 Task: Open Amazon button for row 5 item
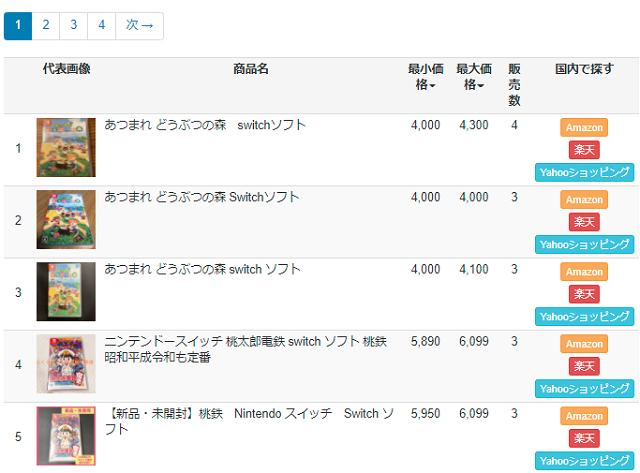click(x=584, y=416)
